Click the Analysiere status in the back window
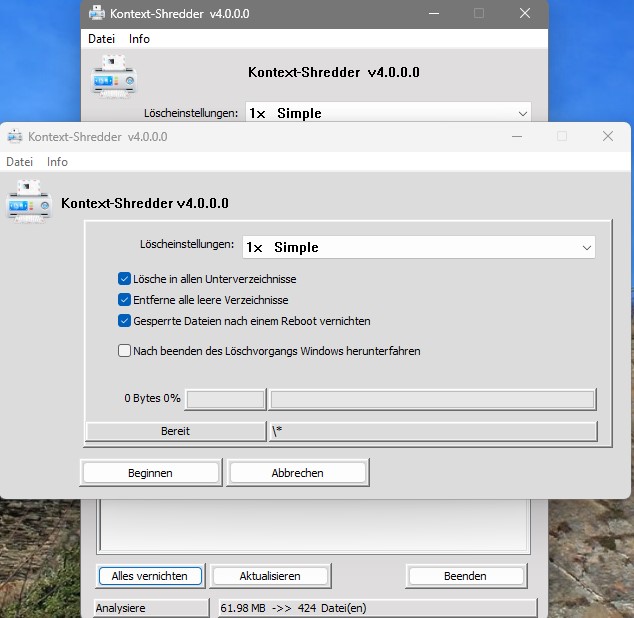The image size is (634, 618). [151, 608]
